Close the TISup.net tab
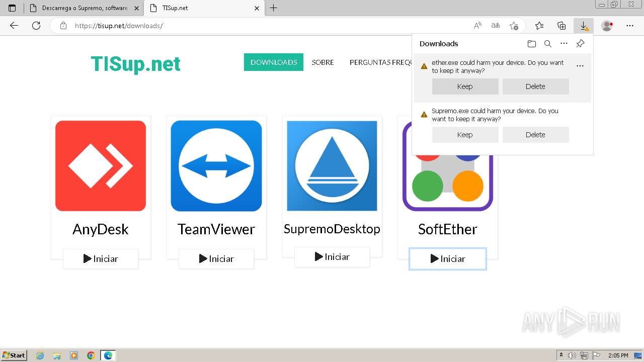This screenshot has height=362, width=644. pos(257,8)
